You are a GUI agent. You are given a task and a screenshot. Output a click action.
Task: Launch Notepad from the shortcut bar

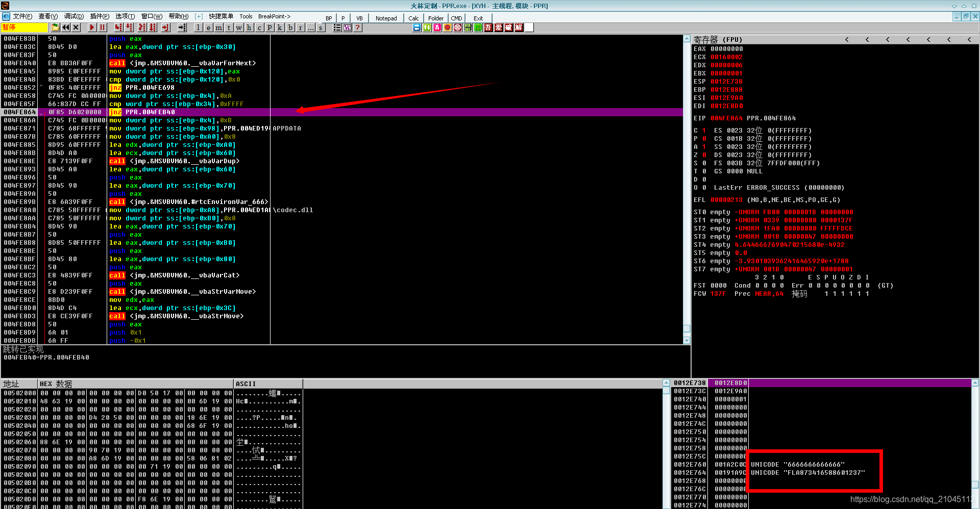click(386, 18)
